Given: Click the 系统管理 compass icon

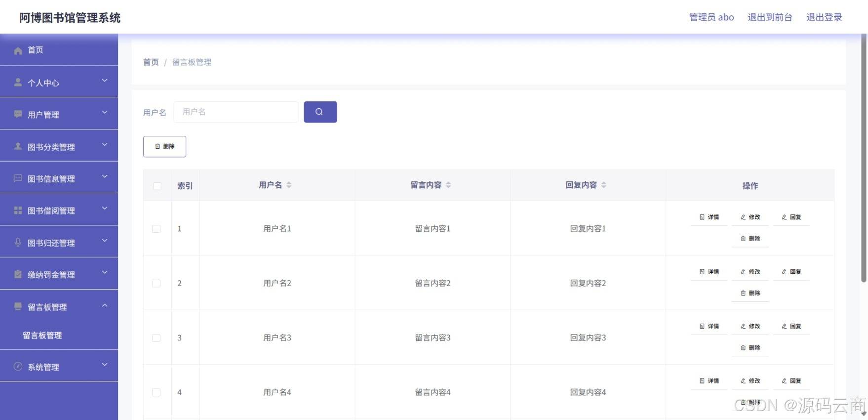Looking at the screenshot, I should (18, 367).
